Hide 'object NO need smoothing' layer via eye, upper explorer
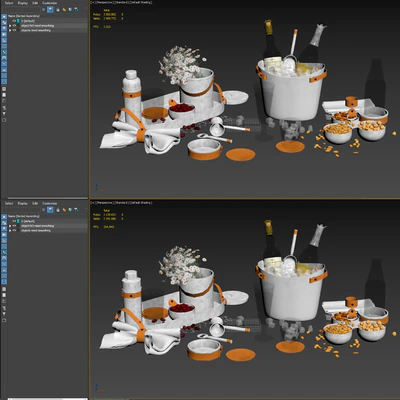400x400 pixels. 14,26
